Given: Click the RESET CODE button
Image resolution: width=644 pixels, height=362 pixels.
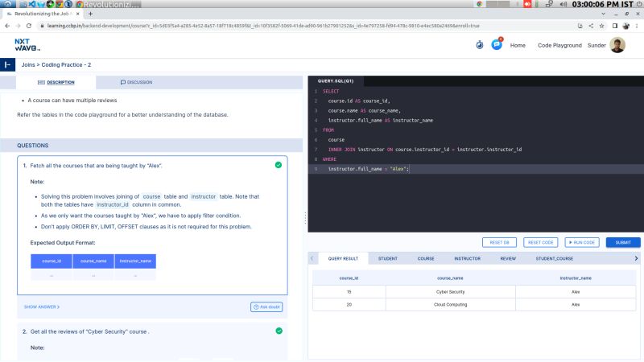Looking at the screenshot, I should coord(540,242).
